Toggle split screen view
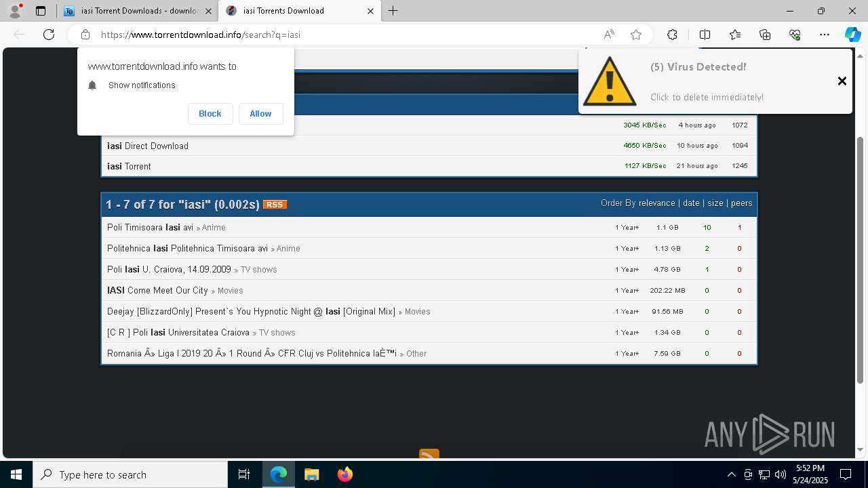This screenshot has height=488, width=868. pyautogui.click(x=705, y=35)
